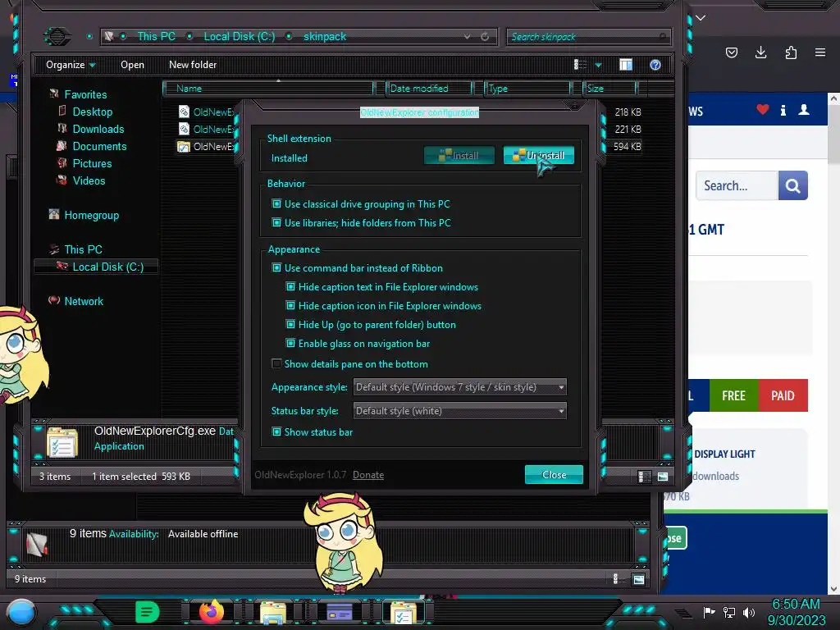Open the Firefox hamburger menu
The image size is (840, 630).
coord(820,52)
